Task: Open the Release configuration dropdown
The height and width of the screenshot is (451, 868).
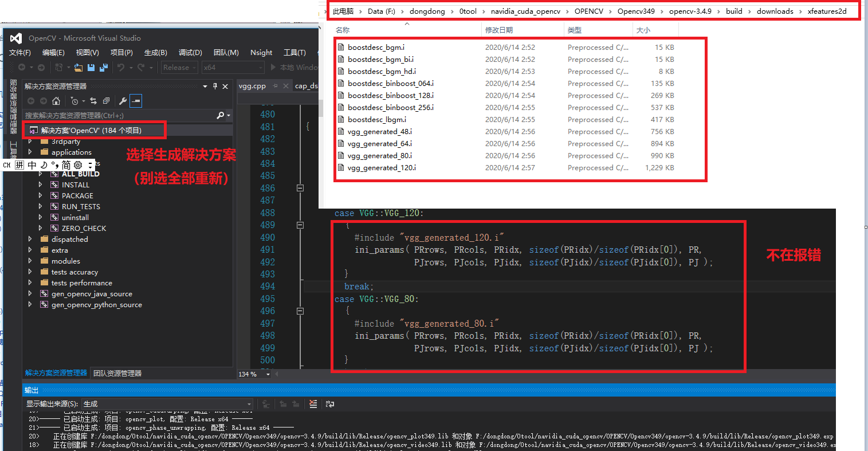Action: click(x=179, y=68)
